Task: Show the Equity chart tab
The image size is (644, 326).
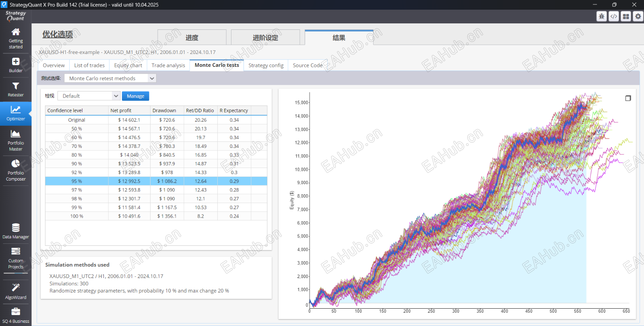Action: tap(128, 65)
